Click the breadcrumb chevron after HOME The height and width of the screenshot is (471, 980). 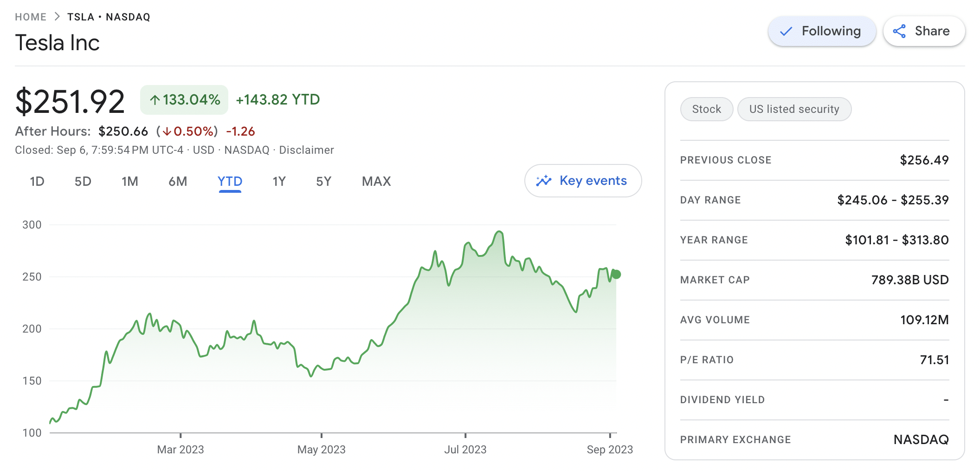(57, 17)
